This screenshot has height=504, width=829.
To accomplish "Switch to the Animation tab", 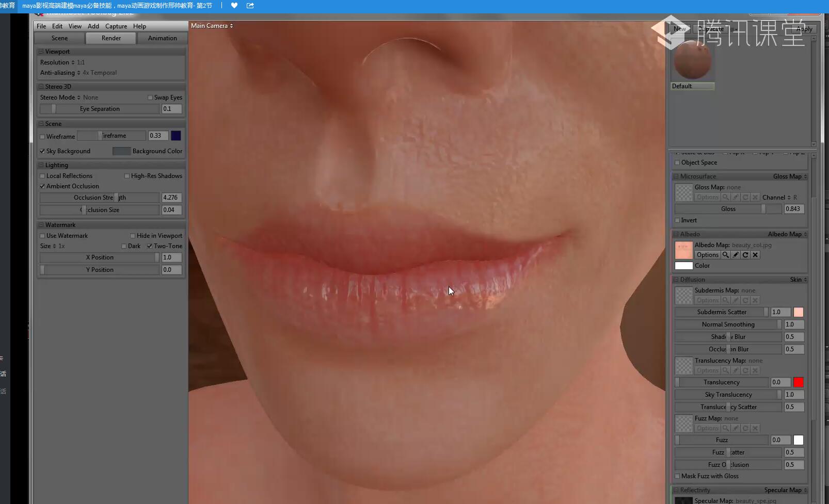I will pyautogui.click(x=162, y=38).
